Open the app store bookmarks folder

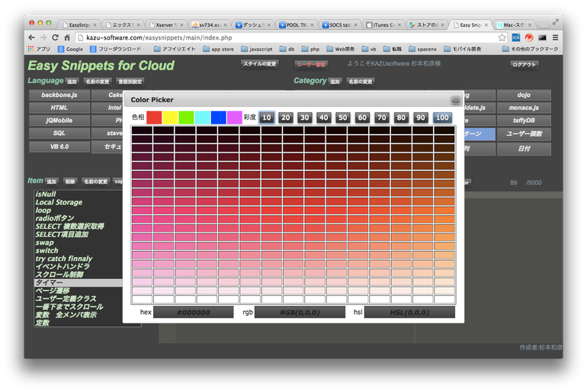[218, 49]
